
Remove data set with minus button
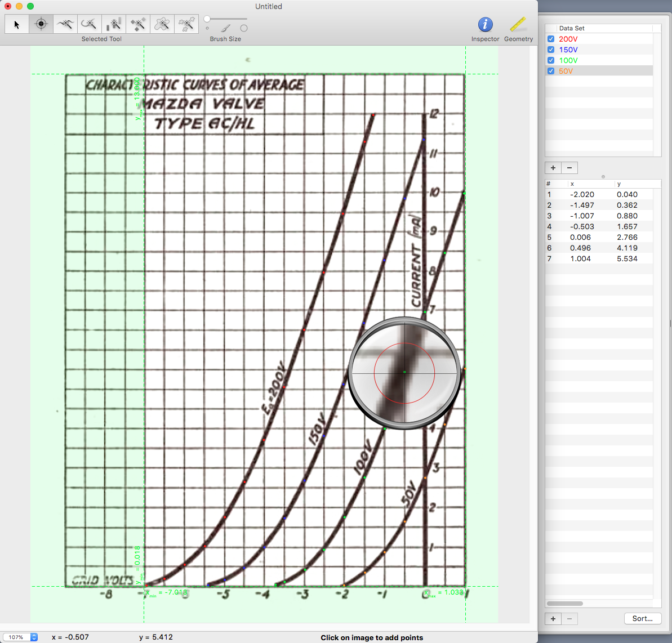click(x=569, y=168)
